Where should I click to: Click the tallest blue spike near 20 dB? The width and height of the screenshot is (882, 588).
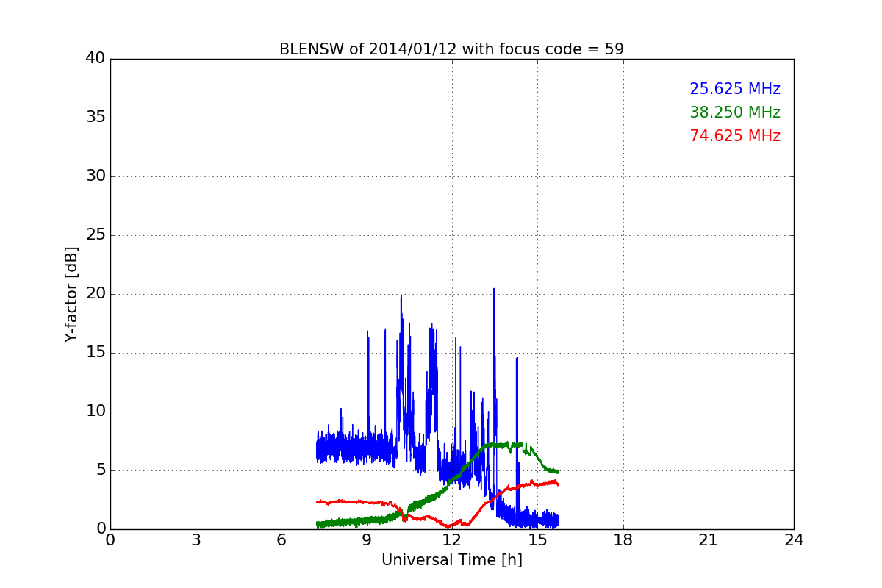pos(494,291)
